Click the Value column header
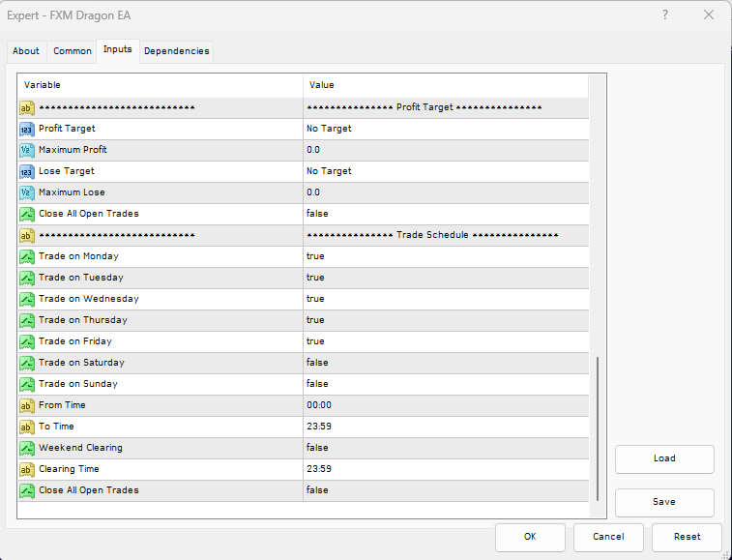Image resolution: width=732 pixels, height=560 pixels. coord(446,85)
